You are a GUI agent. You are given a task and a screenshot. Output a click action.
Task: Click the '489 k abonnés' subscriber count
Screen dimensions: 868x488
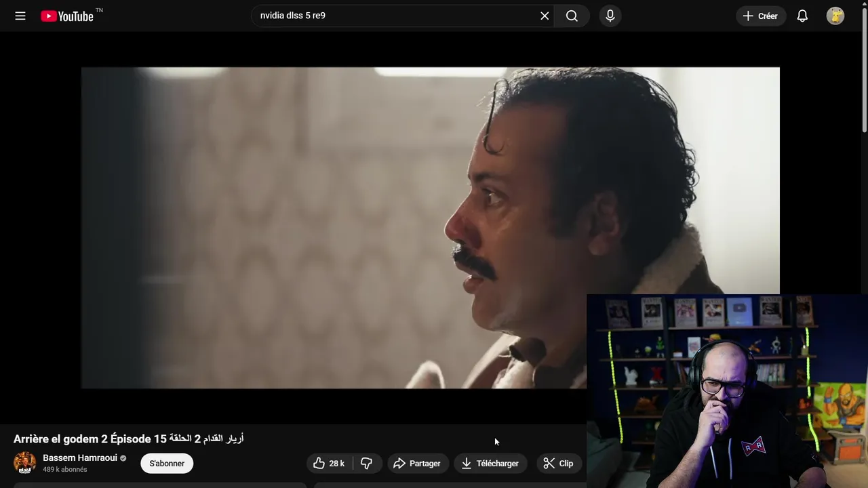(x=65, y=470)
